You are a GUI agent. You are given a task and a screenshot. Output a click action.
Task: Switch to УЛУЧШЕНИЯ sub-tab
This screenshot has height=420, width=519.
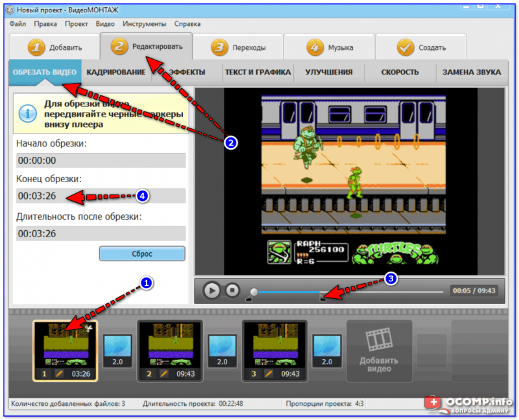tap(329, 72)
